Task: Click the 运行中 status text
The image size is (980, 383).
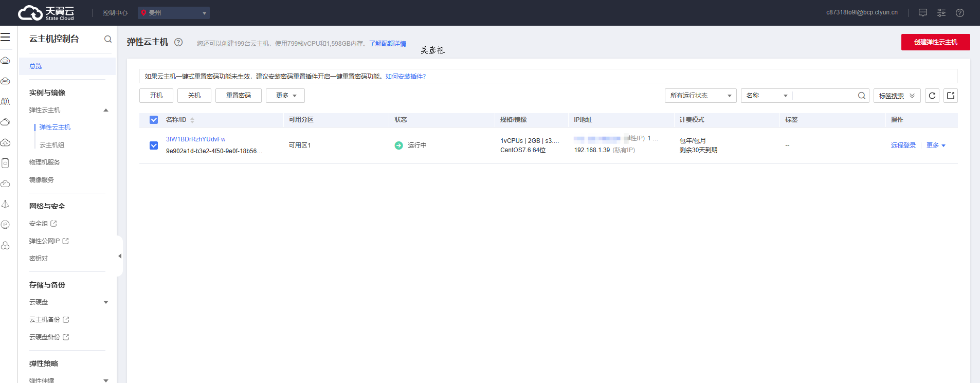Action: click(417, 145)
